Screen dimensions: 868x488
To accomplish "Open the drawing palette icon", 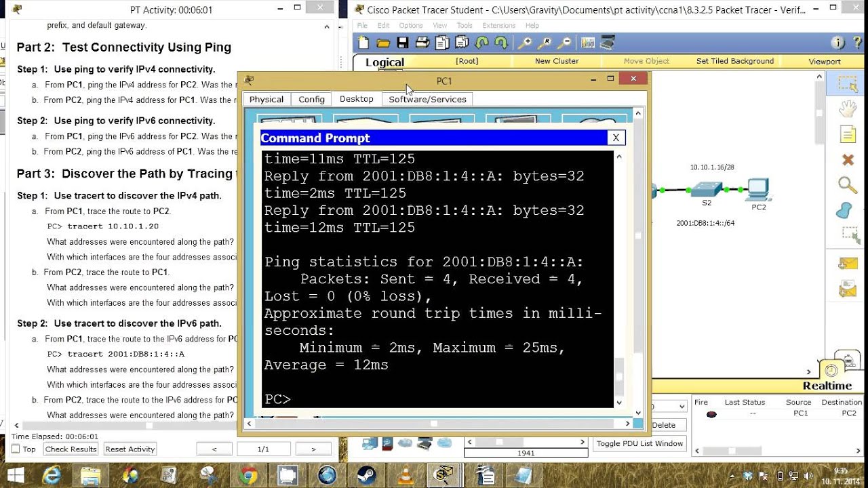I will [x=587, y=43].
